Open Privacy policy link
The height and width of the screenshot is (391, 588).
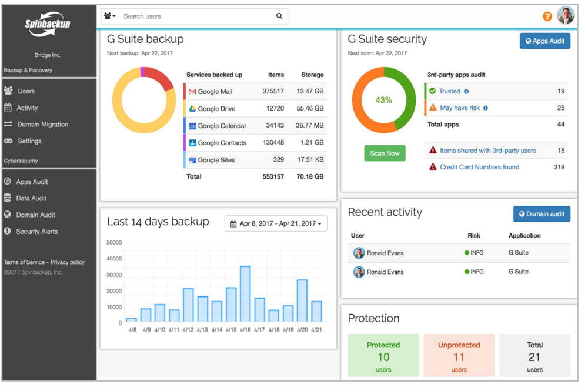tap(68, 262)
